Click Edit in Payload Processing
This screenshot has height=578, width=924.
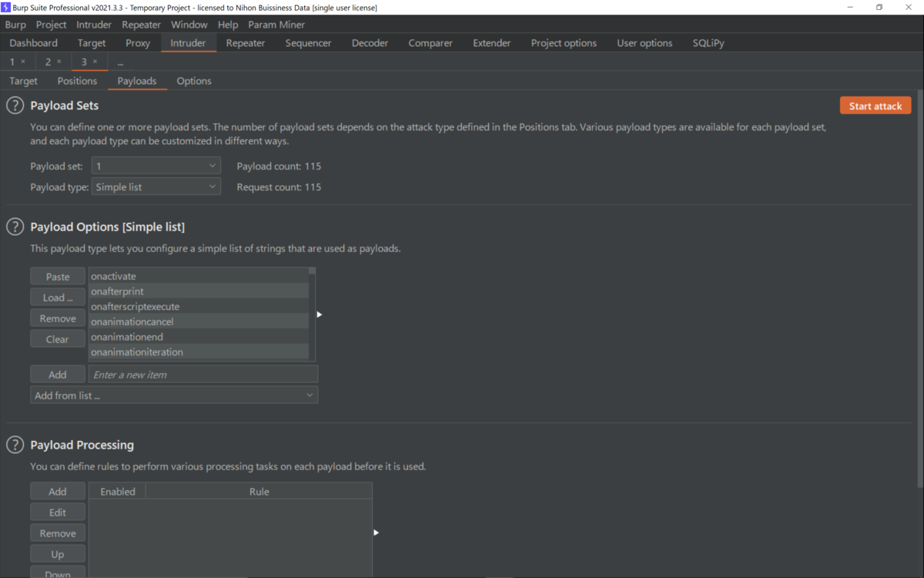pos(58,512)
